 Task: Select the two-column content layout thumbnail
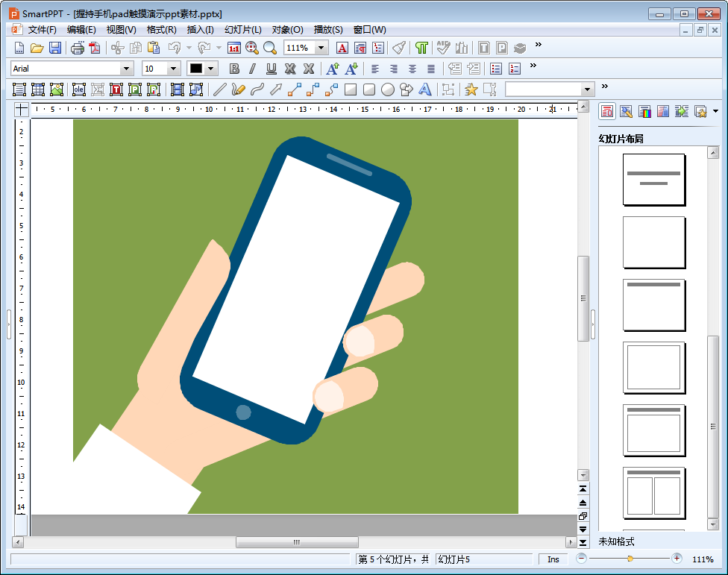tap(653, 493)
